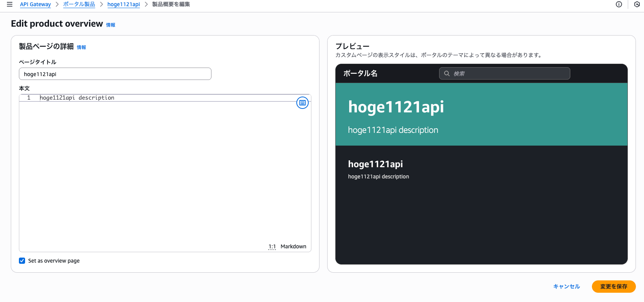Click the chevron before 製品概要を編集 breadcrumb
644x302 pixels.
146,4
